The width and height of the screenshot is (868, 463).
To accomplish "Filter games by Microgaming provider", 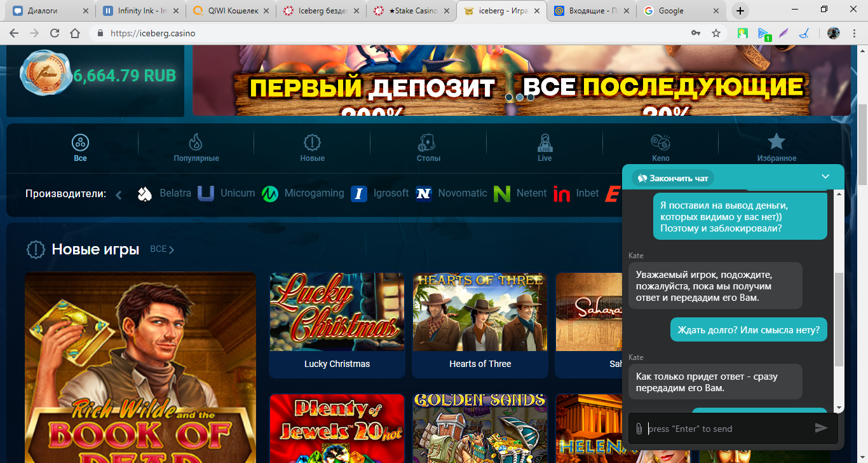I will 303,193.
